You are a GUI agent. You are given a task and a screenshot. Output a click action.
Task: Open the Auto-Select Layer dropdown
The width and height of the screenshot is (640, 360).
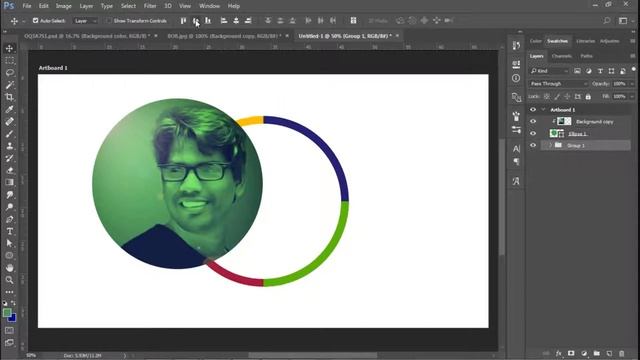click(x=85, y=20)
